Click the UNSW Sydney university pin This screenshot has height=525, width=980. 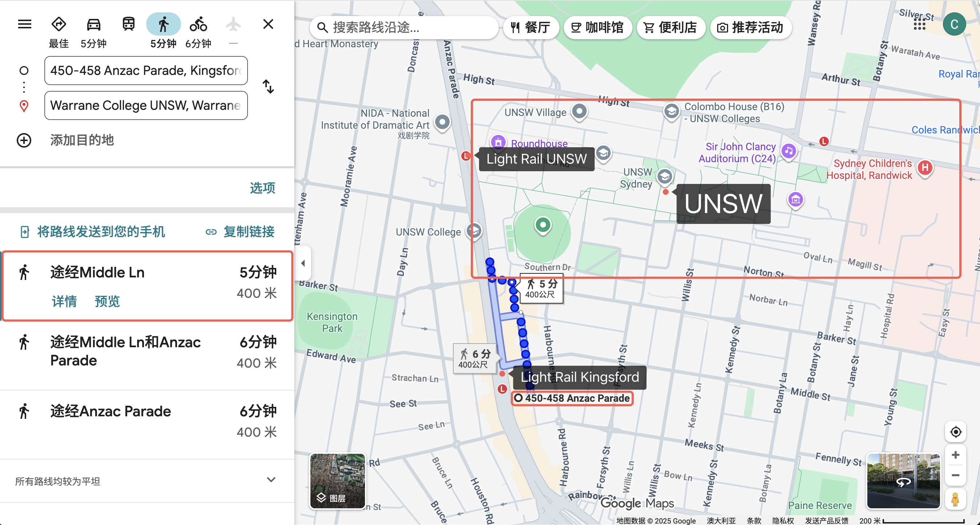664,177
